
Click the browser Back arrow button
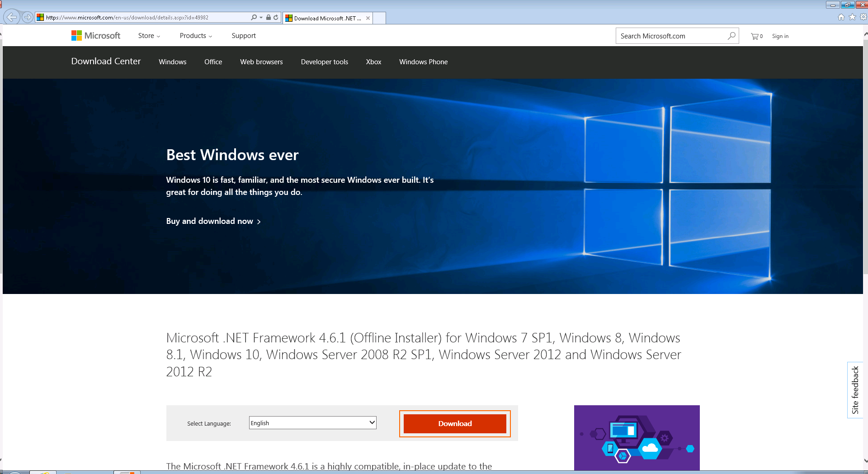pos(11,17)
